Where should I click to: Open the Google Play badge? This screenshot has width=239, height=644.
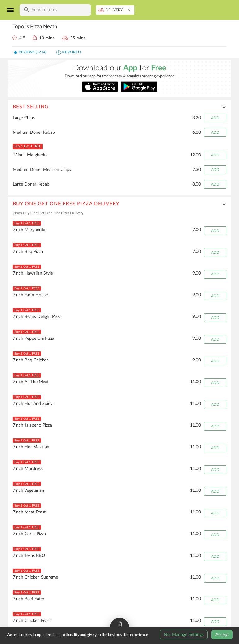[139, 87]
